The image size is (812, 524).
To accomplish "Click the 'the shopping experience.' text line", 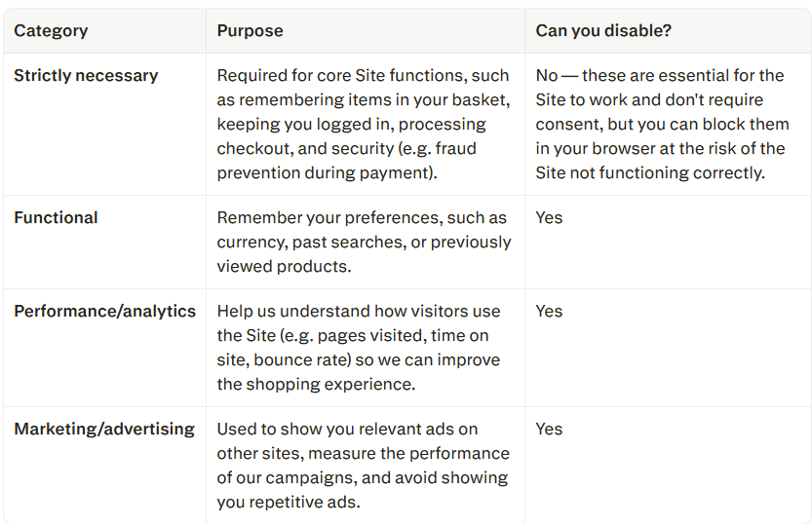I will [316, 385].
